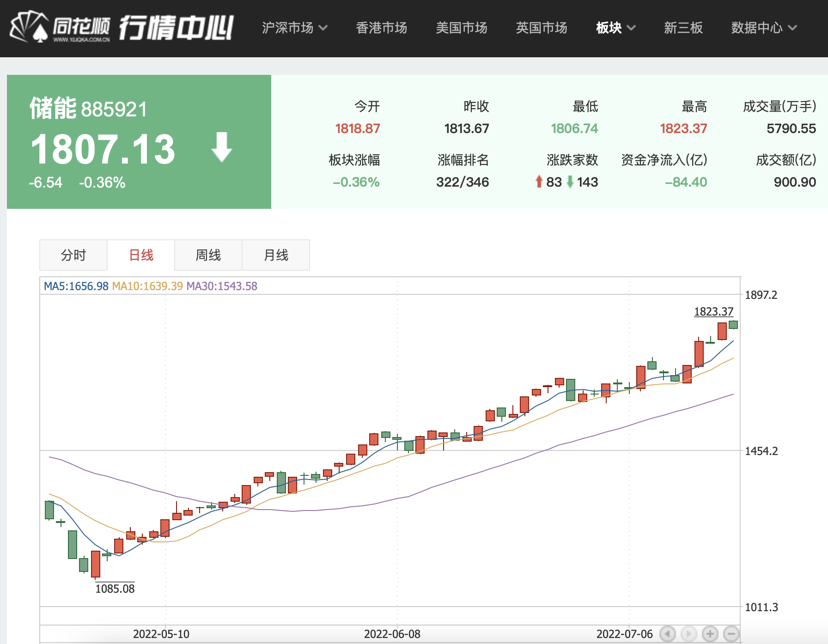
Task: Click the 成交量 value 5790.55
Action: point(791,128)
